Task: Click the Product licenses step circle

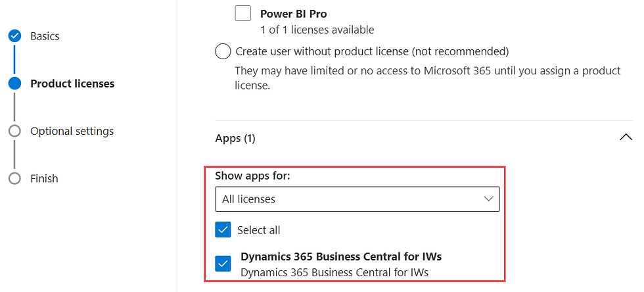Action: tap(14, 84)
